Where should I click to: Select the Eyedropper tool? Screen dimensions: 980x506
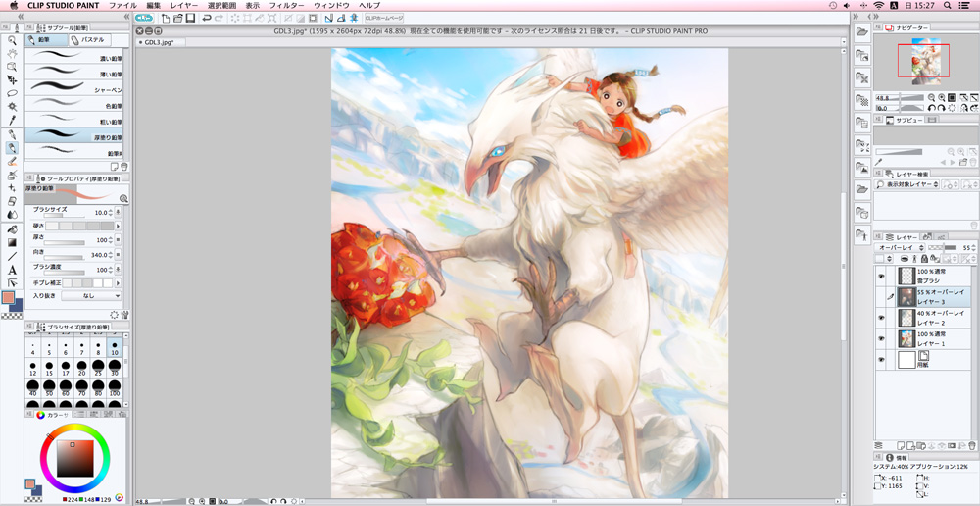coord(12,120)
